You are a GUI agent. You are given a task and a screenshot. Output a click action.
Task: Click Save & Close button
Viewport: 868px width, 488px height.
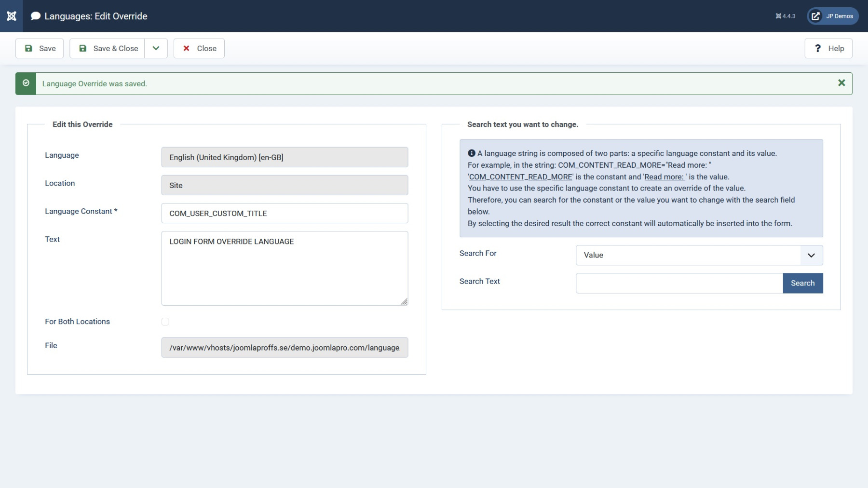pyautogui.click(x=108, y=48)
